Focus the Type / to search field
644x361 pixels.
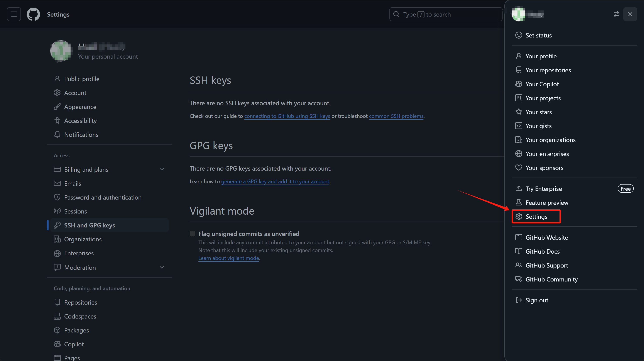[x=446, y=14]
